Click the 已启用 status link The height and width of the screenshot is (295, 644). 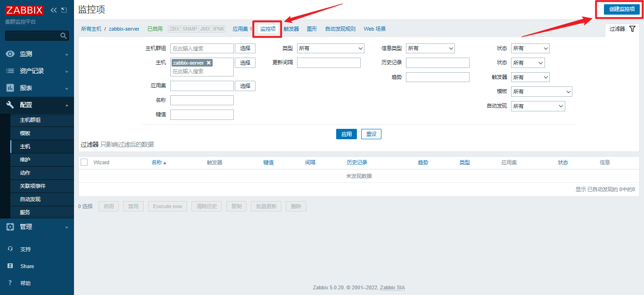[x=155, y=29]
